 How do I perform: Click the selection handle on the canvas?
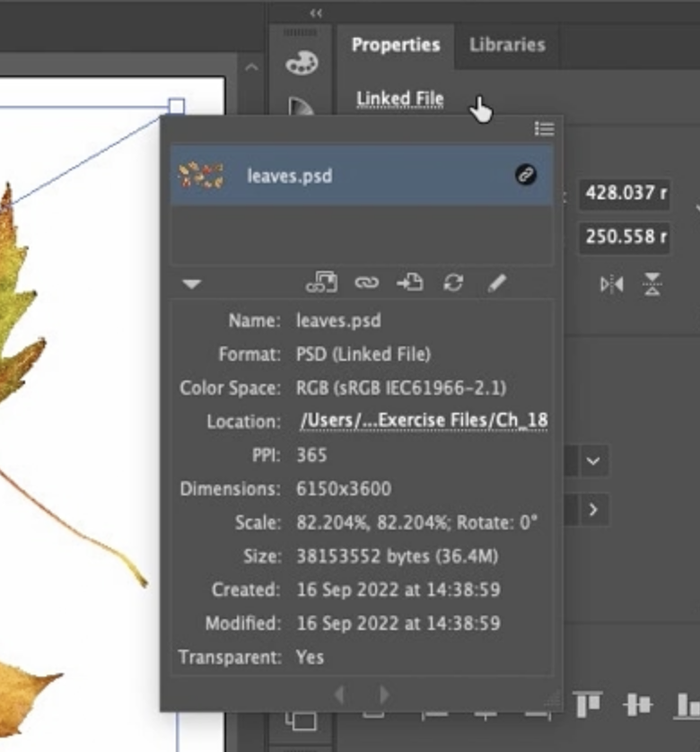176,107
